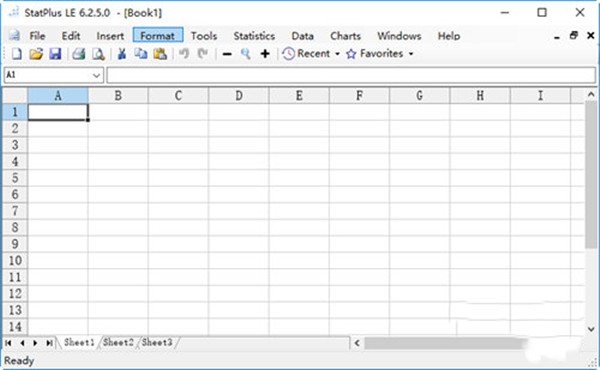
Task: Click the StatPlus icon beside File menu
Action: click(14, 36)
